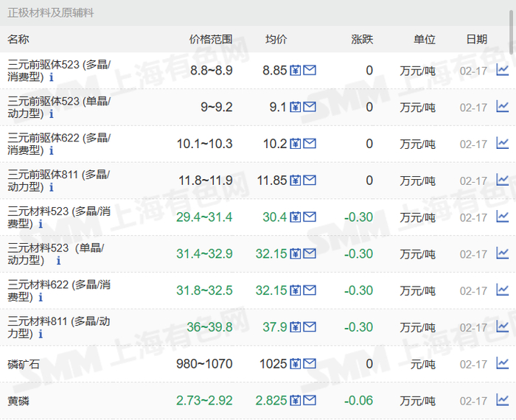Image resolution: width=516 pixels, height=420 pixels.
Task: Open trend chart for 三元前驱体622 row
Action: coord(503,144)
